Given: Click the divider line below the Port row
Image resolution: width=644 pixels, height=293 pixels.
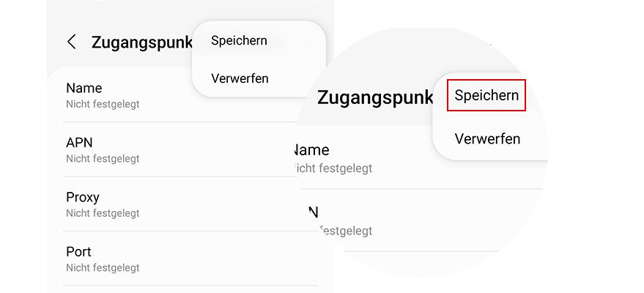Looking at the screenshot, I should tap(190, 285).
